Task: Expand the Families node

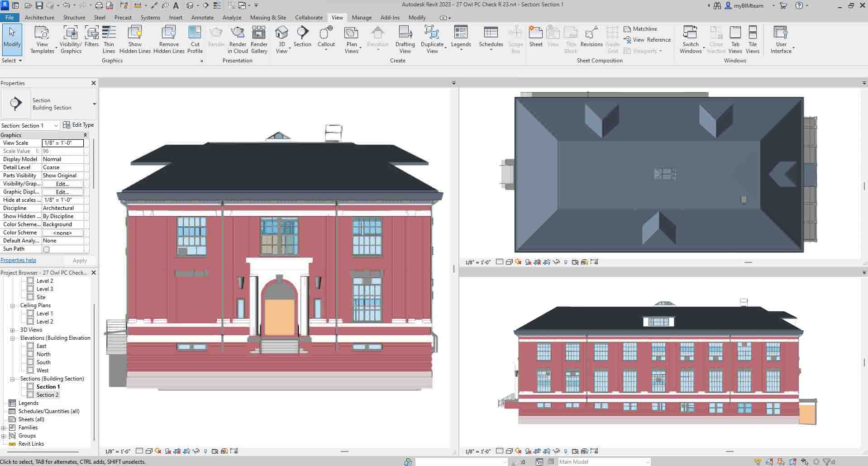Action: [4, 428]
